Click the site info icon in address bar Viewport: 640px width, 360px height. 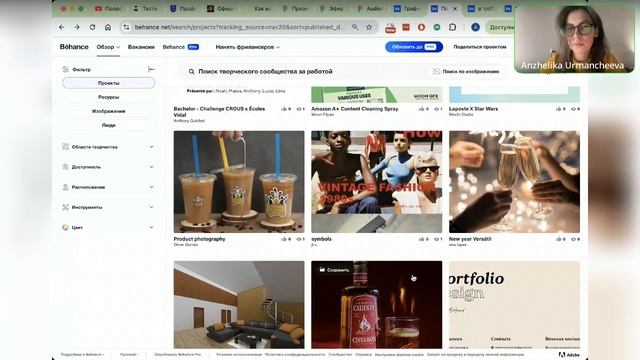(127, 27)
